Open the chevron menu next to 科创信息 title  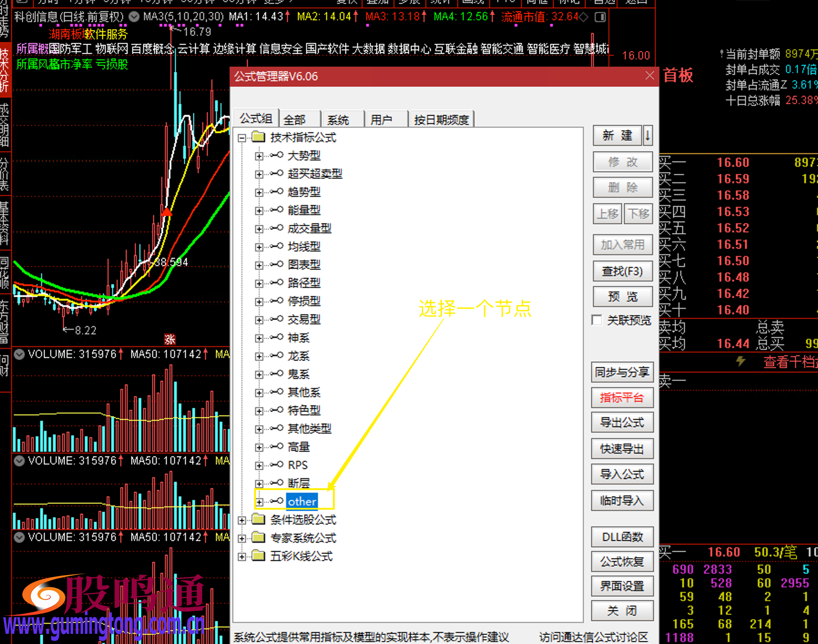pos(133,17)
